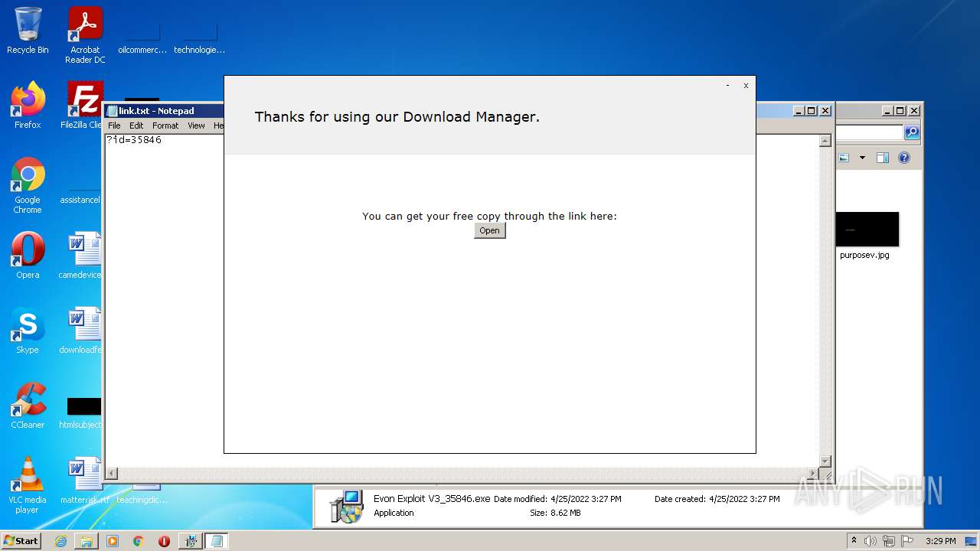980x551 pixels.
Task: Open Chrome from the taskbar
Action: click(139, 541)
